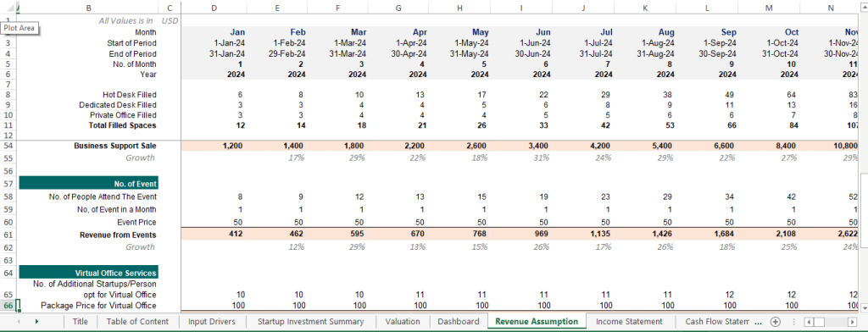868x332 pixels.
Task: Select column D header
Action: coord(214,8)
